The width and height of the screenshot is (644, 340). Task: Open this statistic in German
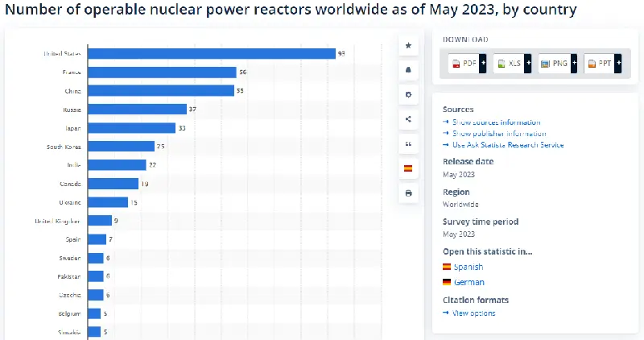469,282
